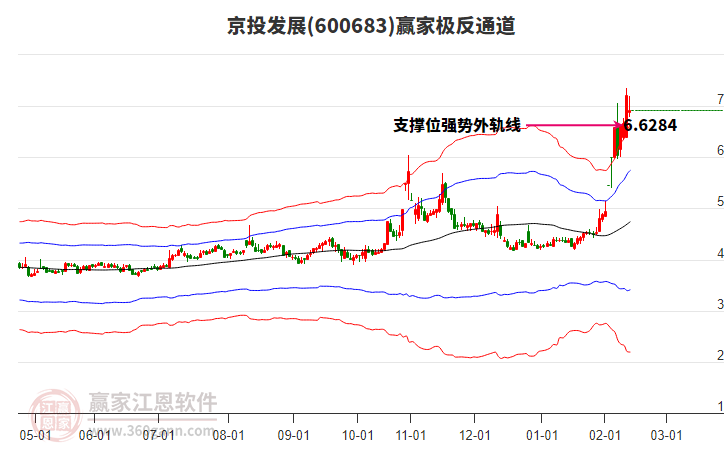Click the x-axis date label 12-01
Viewport: 726px width, 450px height.
[x=475, y=435]
